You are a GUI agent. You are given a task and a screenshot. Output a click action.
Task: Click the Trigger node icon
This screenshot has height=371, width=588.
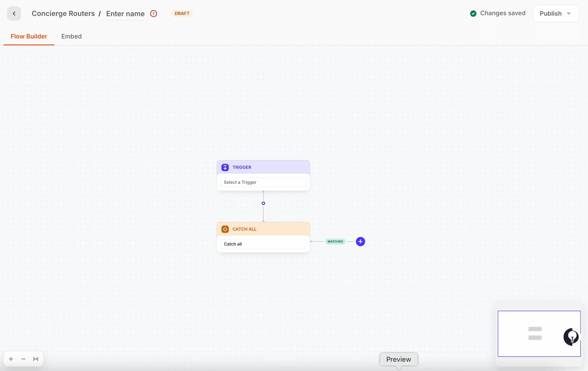(x=225, y=168)
